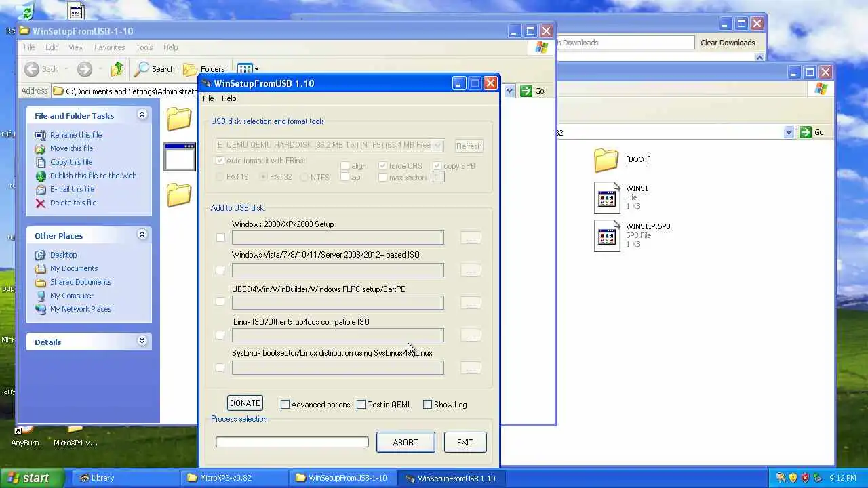Click the green Go arrow in MicroXP window
Viewport: 868px width, 488px height.
pos(806,132)
